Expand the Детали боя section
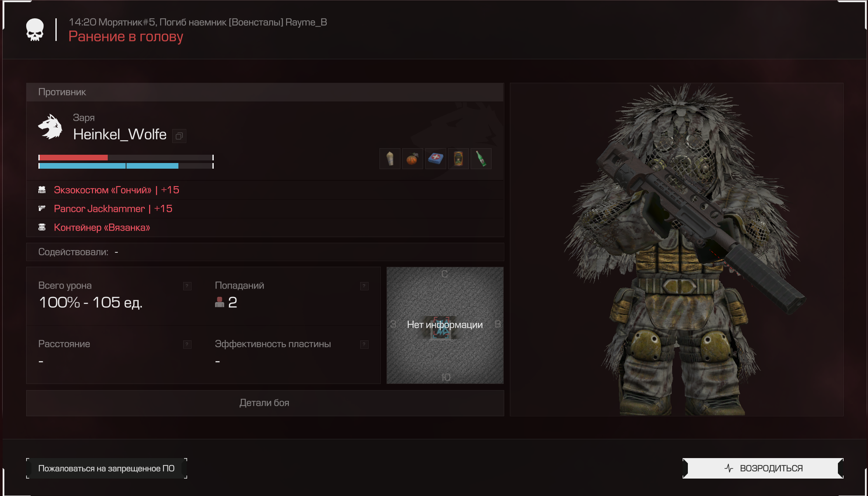 (265, 403)
